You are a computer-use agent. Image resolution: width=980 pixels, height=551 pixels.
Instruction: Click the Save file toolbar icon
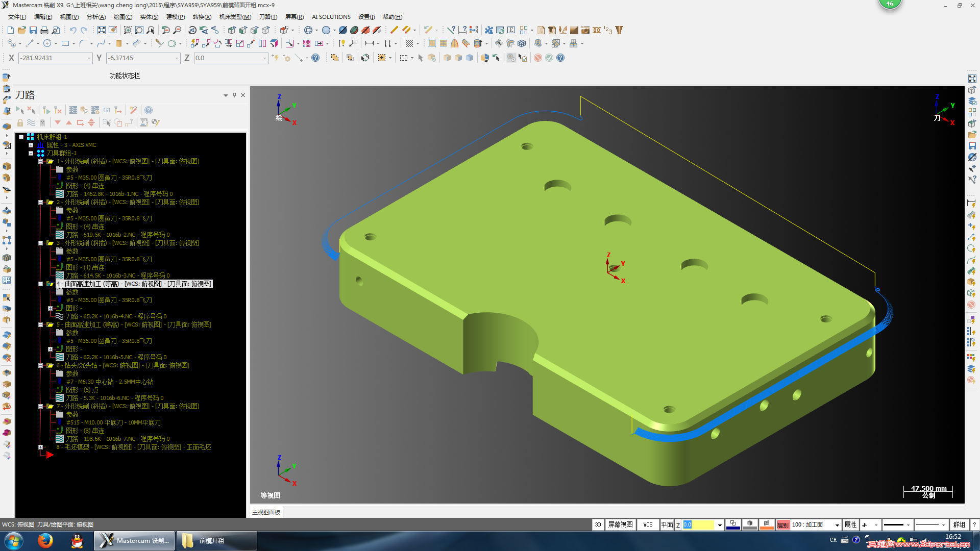(33, 30)
